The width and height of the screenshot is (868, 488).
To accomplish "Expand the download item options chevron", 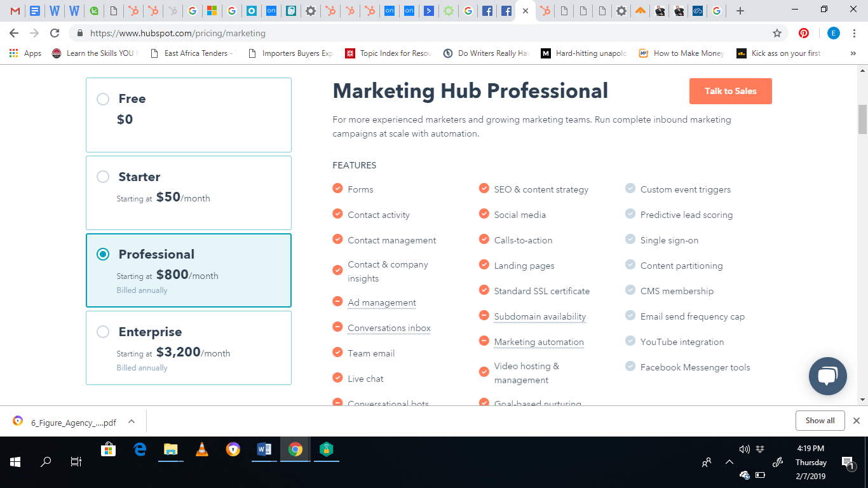I will (x=132, y=421).
